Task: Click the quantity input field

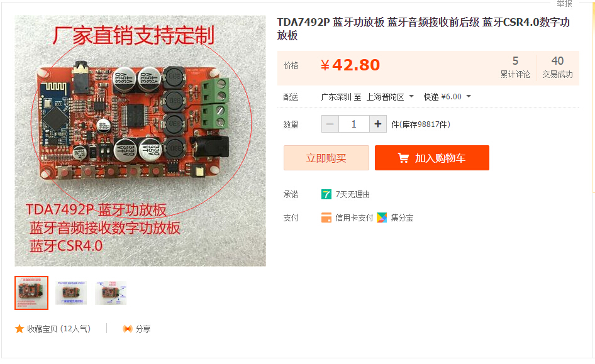Action: 354,124
